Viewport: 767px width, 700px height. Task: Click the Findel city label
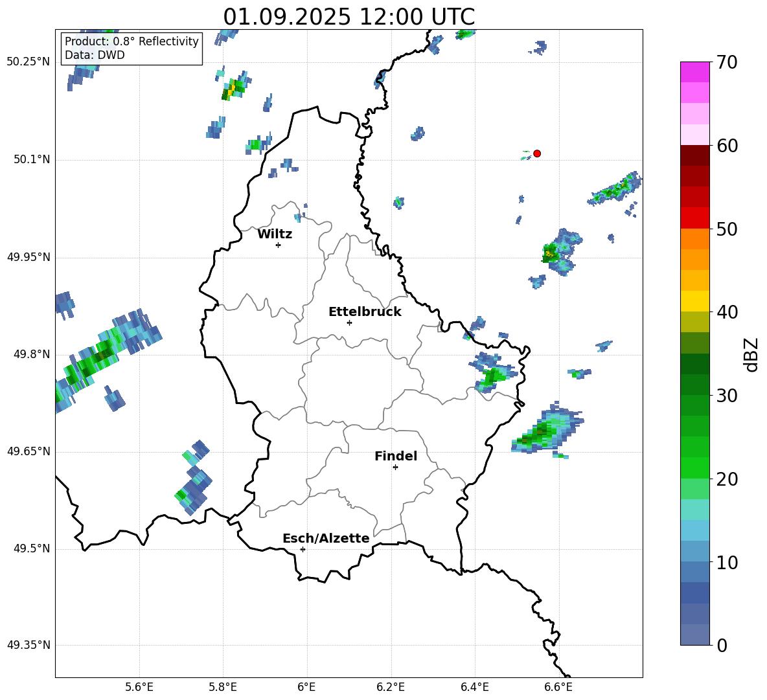click(x=396, y=456)
